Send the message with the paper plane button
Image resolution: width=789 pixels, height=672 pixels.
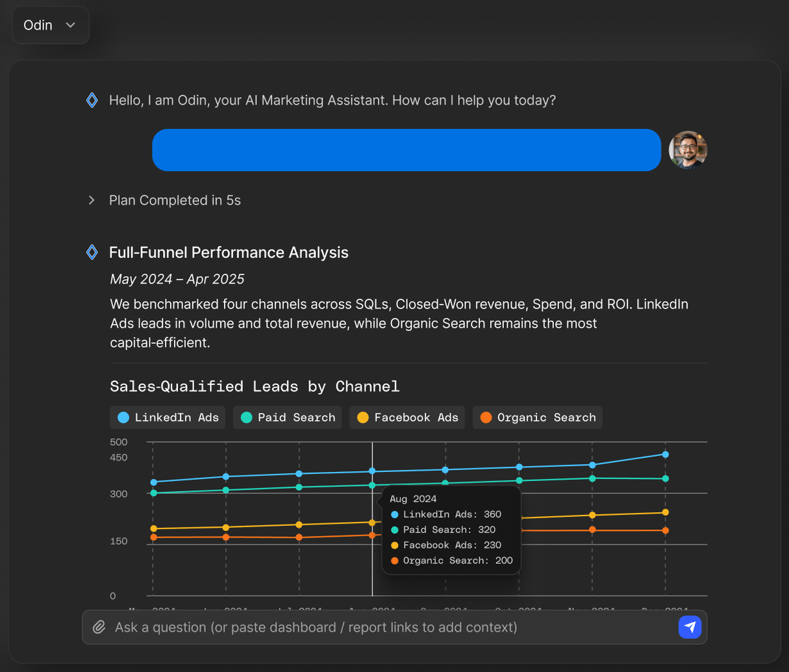click(690, 627)
